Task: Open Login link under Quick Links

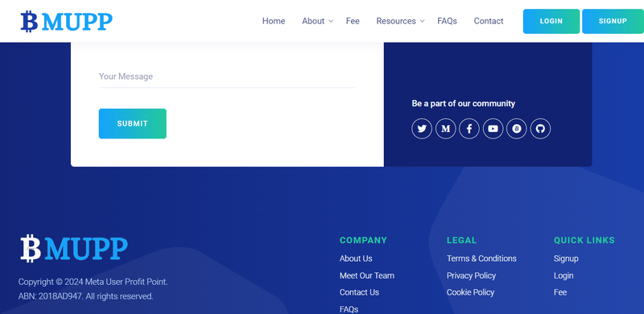Action: coord(563,275)
